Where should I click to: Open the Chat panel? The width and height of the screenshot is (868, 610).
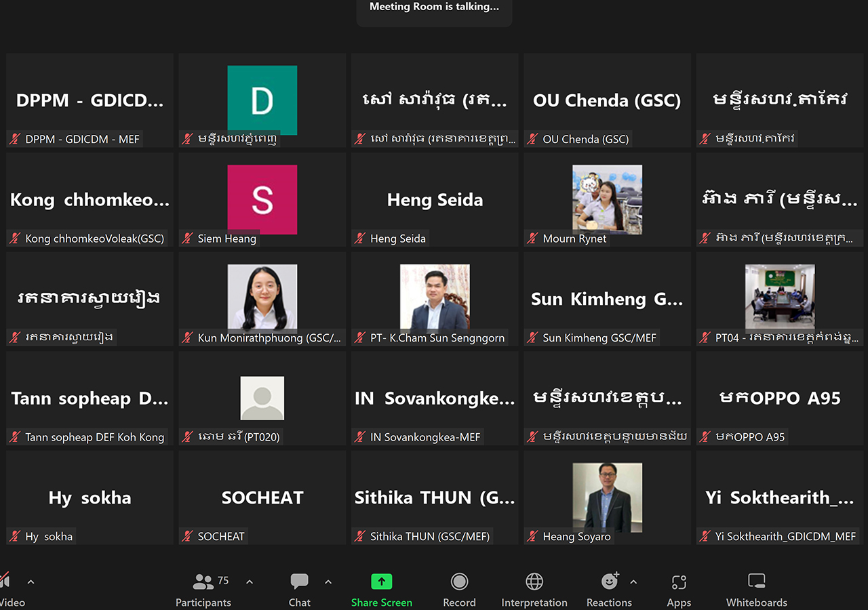pyautogui.click(x=299, y=582)
